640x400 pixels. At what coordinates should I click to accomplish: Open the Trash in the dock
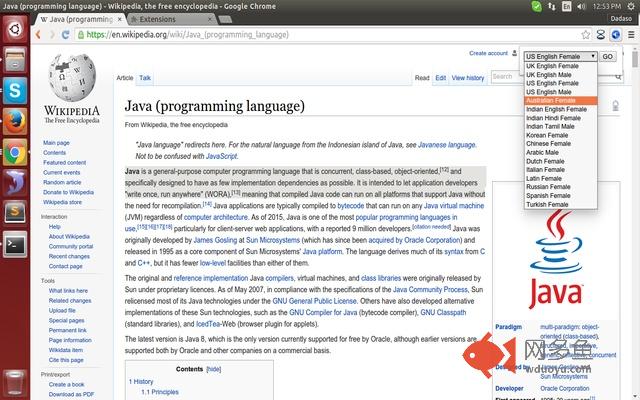(15, 382)
